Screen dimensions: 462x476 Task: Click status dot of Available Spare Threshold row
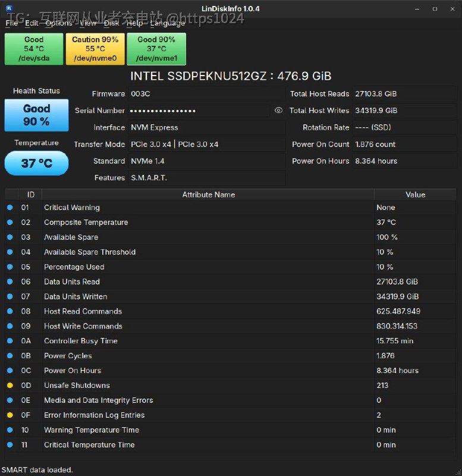point(10,252)
